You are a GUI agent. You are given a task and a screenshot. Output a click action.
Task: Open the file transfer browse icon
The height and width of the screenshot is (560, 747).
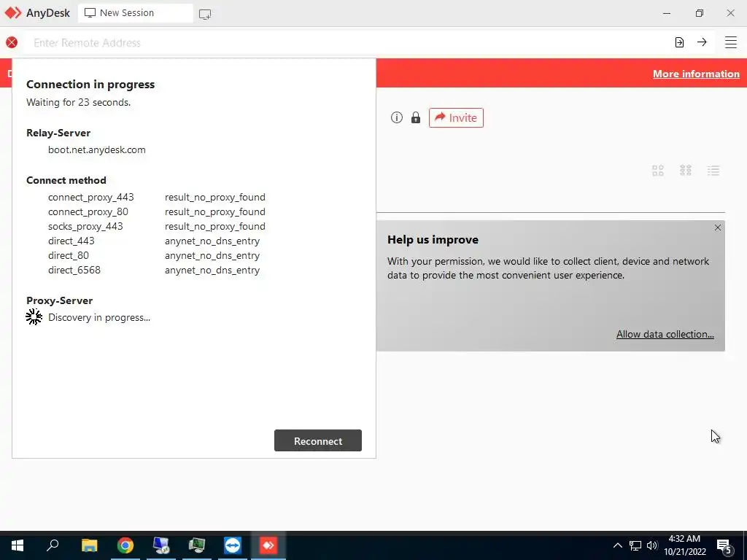click(679, 42)
